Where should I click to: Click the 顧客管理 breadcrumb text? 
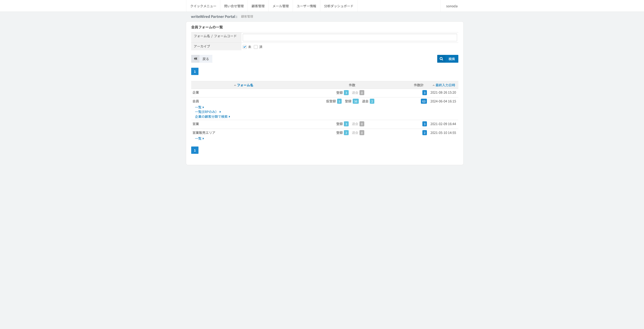click(247, 16)
